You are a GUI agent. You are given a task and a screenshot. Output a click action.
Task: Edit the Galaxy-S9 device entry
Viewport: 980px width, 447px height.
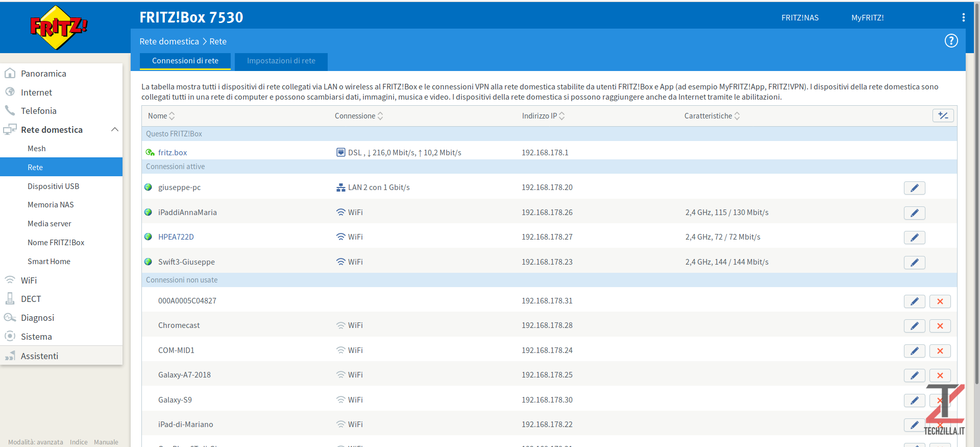[x=914, y=401]
